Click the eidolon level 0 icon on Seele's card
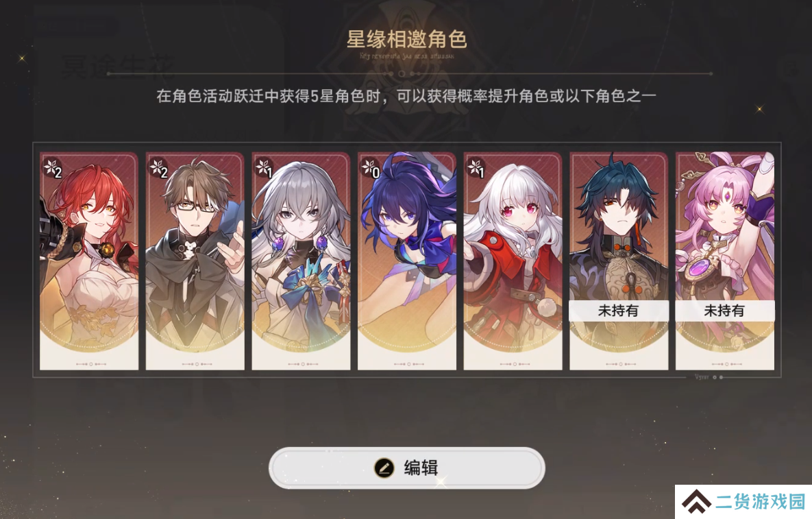 point(370,168)
